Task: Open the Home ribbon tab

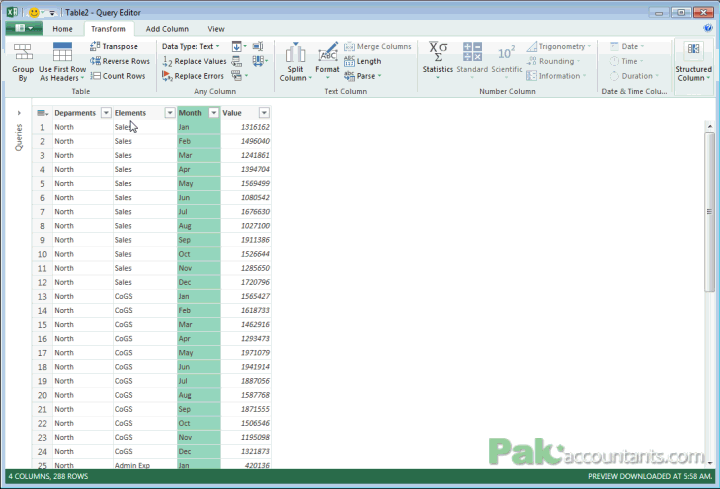Action: [62, 29]
